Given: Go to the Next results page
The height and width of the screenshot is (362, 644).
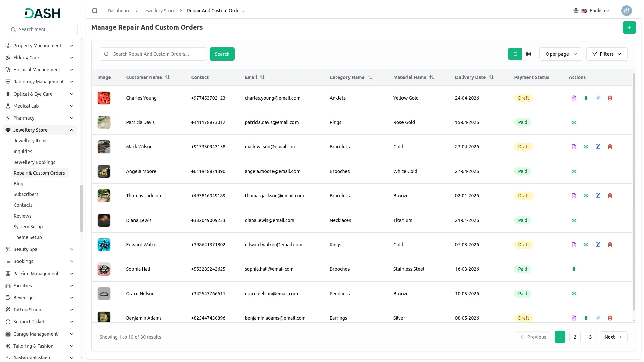Looking at the screenshot, I should pyautogui.click(x=613, y=337).
